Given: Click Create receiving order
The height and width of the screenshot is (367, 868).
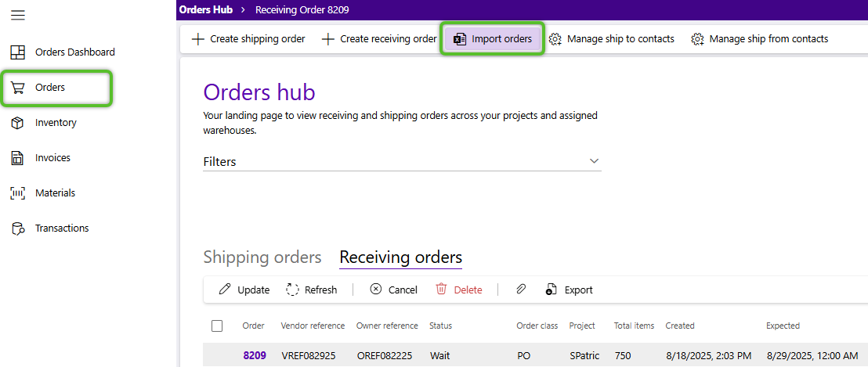Looking at the screenshot, I should point(379,39).
